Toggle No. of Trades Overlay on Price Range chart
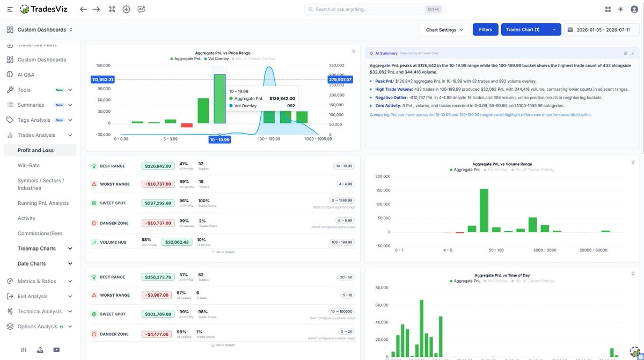 [x=254, y=58]
